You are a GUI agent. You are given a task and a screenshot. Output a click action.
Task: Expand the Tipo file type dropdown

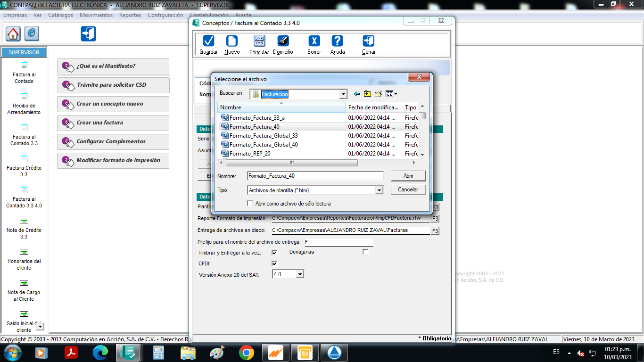pos(379,190)
